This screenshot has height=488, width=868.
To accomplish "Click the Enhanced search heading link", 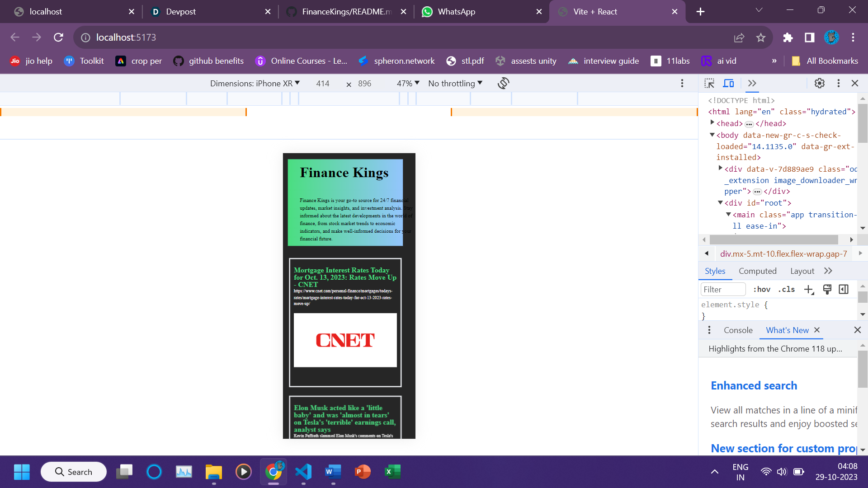I will (x=754, y=385).
